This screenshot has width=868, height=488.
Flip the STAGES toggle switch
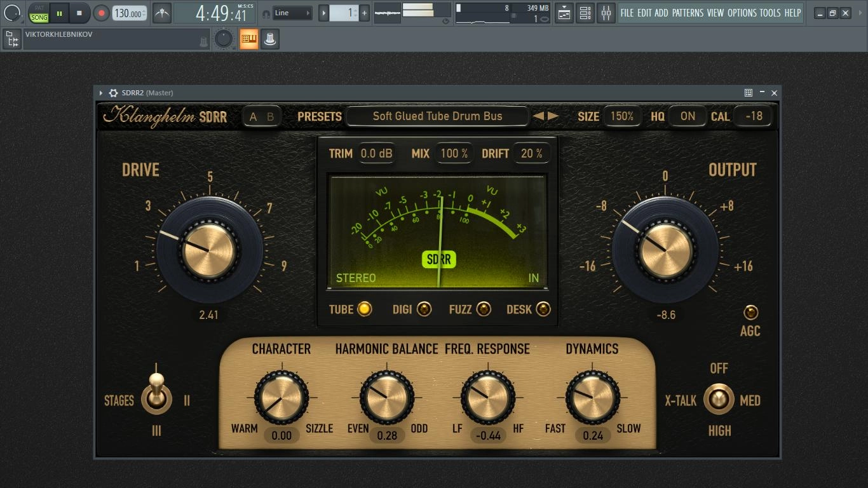pos(156,395)
